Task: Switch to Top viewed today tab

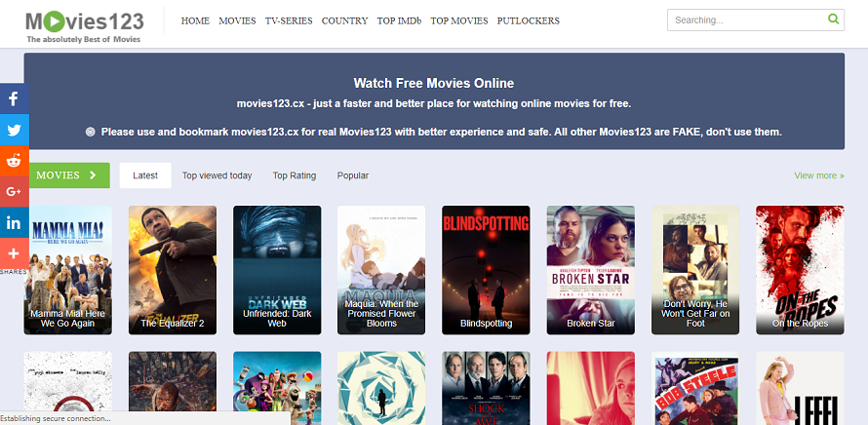Action: coord(217,175)
